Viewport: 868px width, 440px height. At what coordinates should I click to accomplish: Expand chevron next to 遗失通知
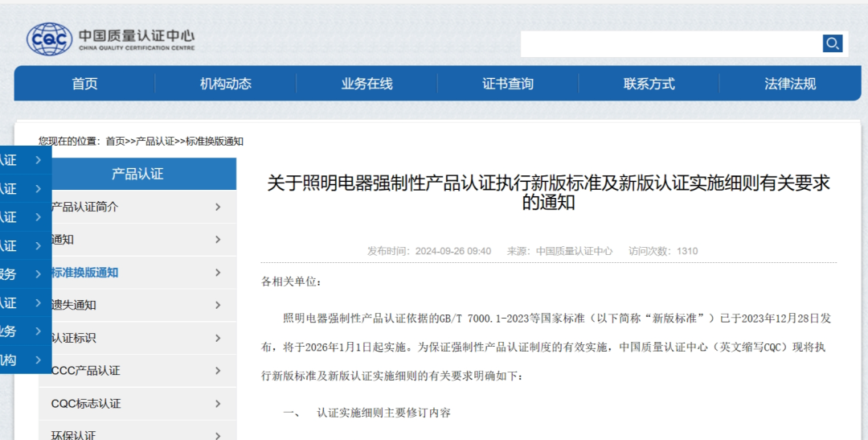click(218, 305)
